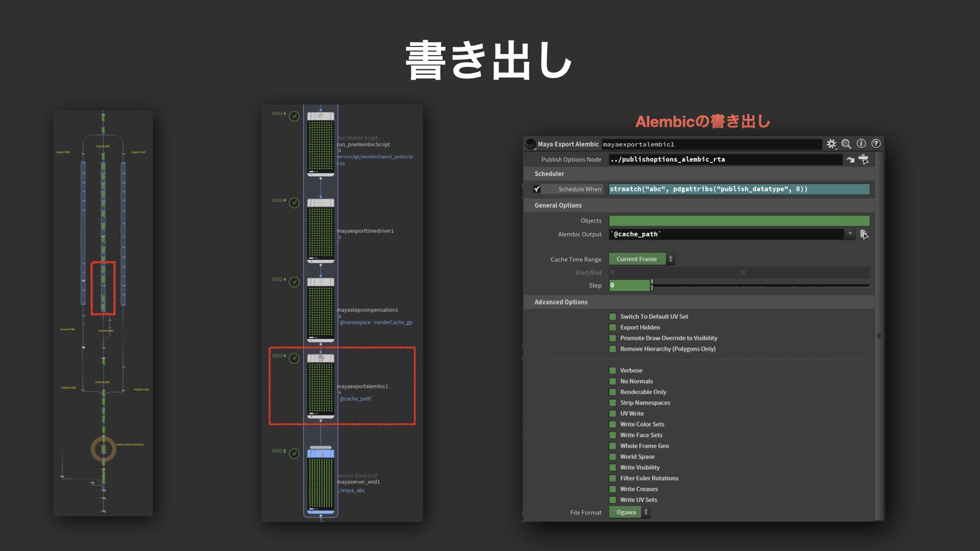Toggle Write Creases checkbox
The image size is (980, 551).
click(612, 489)
